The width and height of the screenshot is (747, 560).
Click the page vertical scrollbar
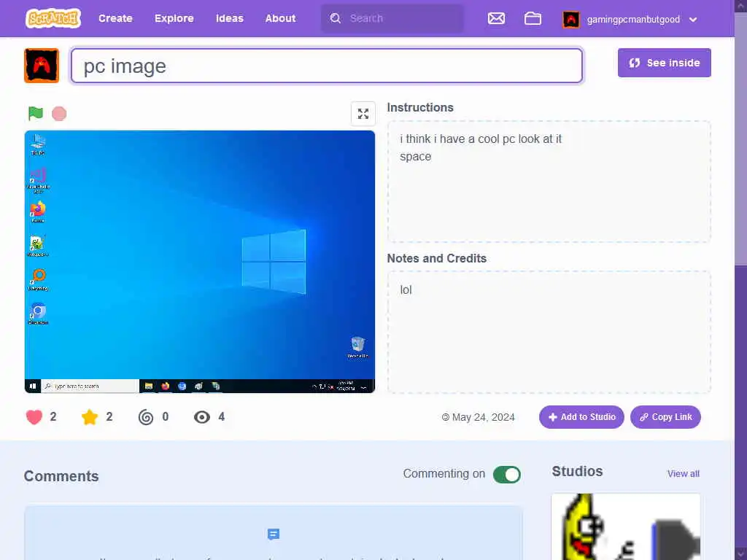click(x=741, y=138)
